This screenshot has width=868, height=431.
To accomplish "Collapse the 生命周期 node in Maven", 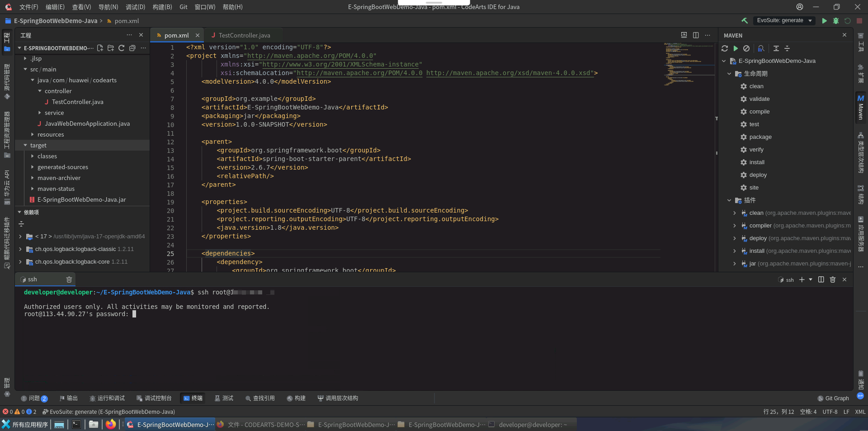I will (x=729, y=74).
